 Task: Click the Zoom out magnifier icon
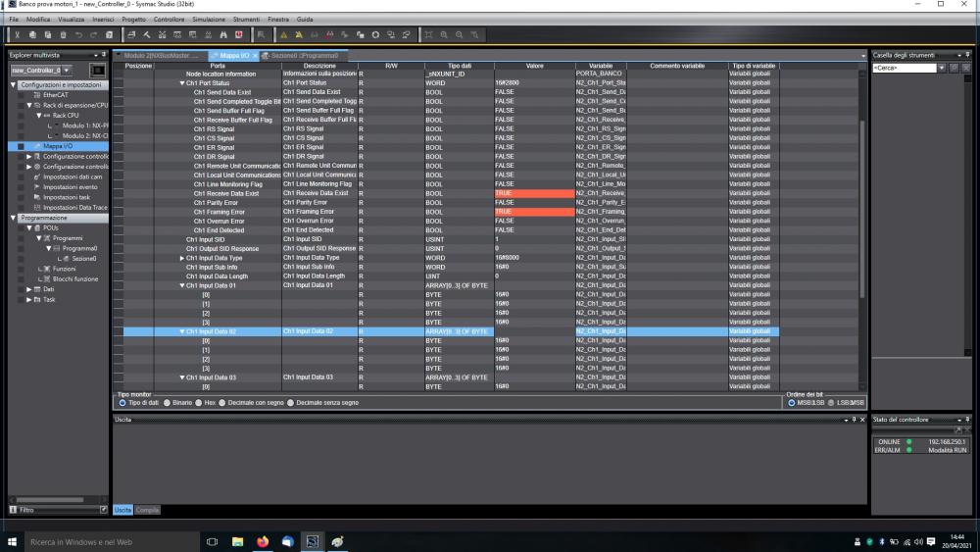coord(460,35)
